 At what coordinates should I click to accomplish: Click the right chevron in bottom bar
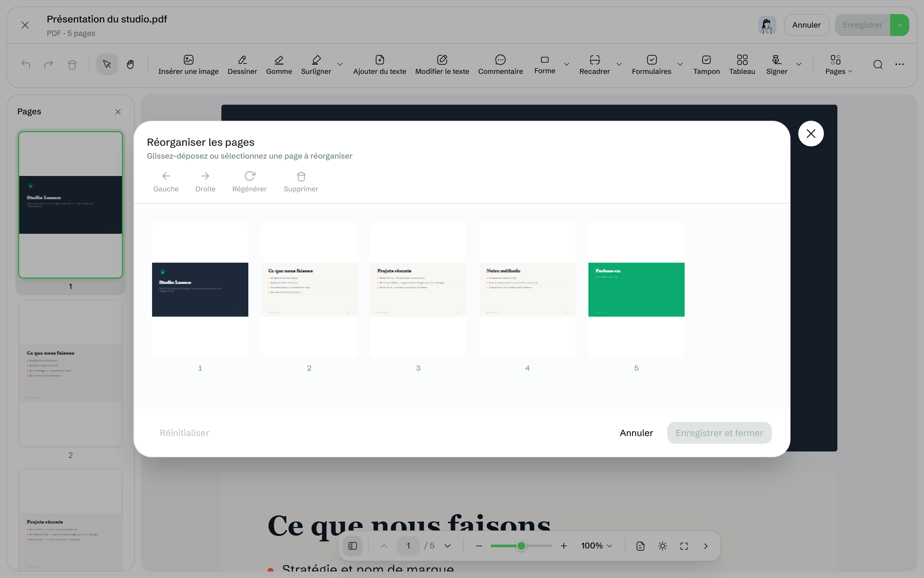[706, 546]
